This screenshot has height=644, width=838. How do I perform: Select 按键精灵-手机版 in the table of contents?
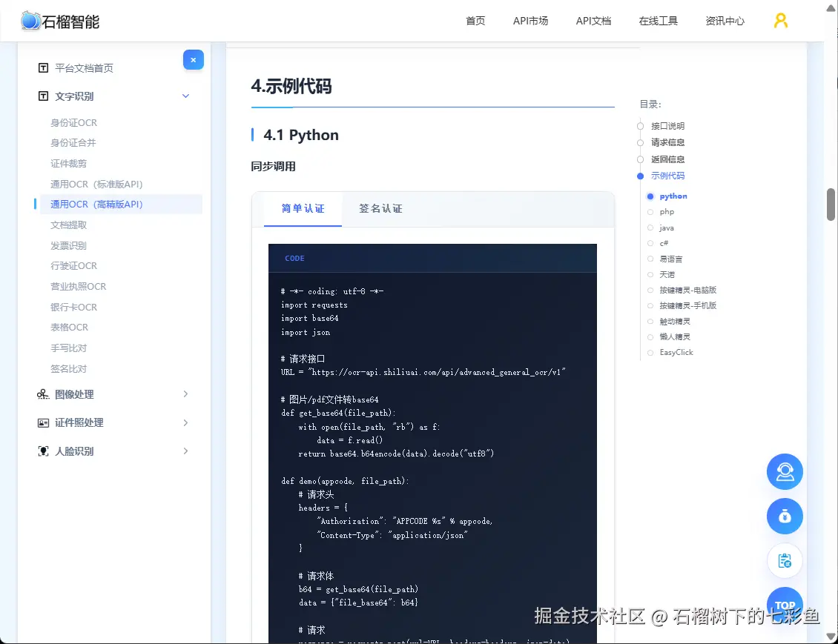(x=687, y=305)
